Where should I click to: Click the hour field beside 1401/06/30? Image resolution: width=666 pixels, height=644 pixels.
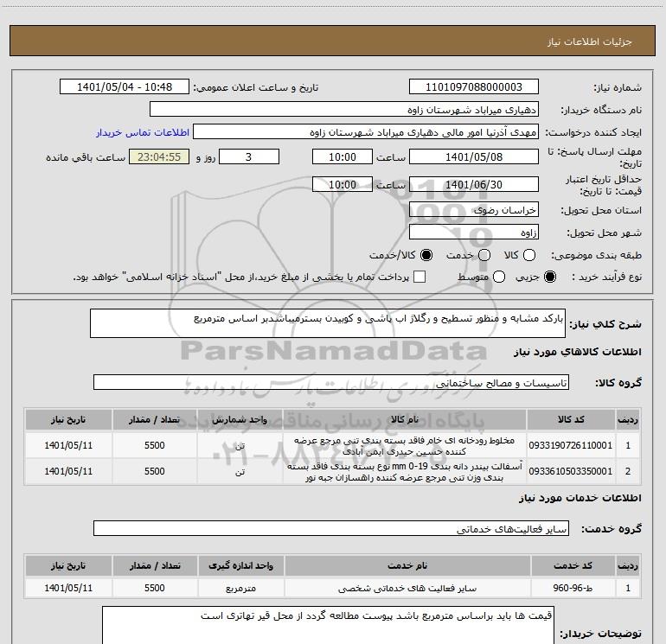[x=343, y=185]
